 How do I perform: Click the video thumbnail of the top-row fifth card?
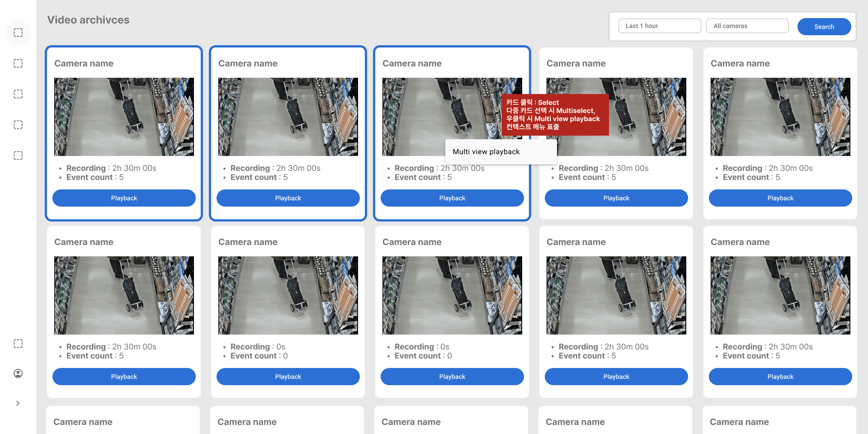coord(780,117)
